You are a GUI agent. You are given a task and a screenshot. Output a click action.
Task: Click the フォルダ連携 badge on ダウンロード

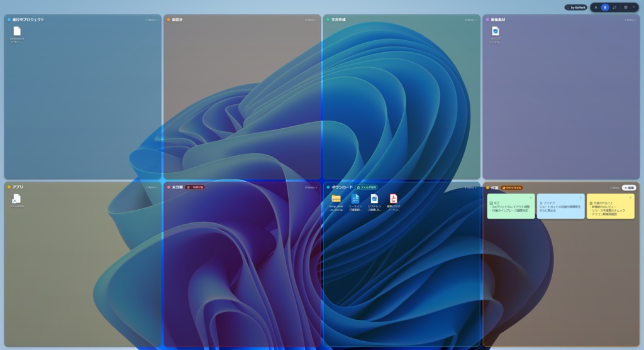(x=367, y=187)
